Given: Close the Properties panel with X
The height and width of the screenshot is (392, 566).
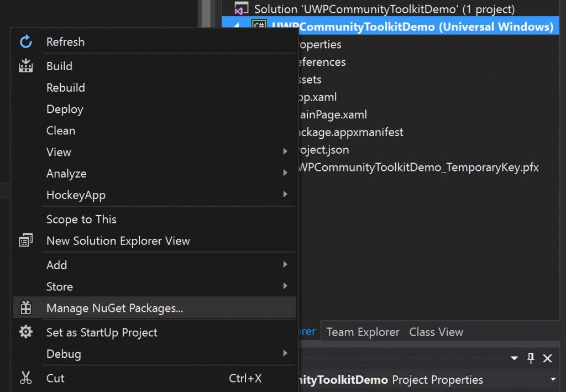Looking at the screenshot, I should coord(548,358).
